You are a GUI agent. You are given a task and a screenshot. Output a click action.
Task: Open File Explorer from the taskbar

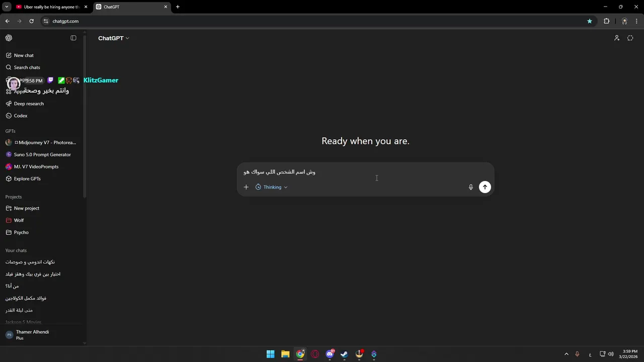285,354
